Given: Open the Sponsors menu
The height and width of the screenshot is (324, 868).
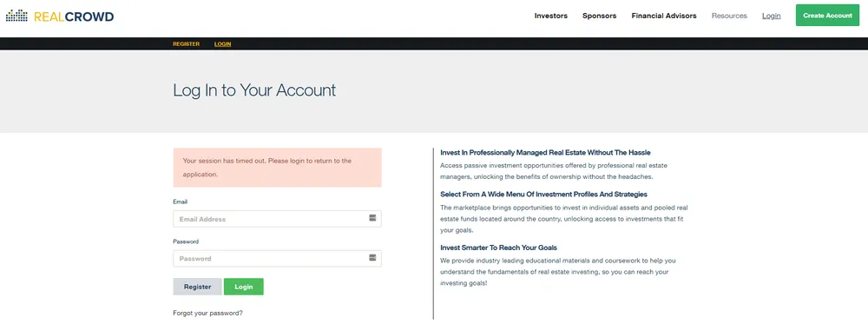Looking at the screenshot, I should 599,16.
